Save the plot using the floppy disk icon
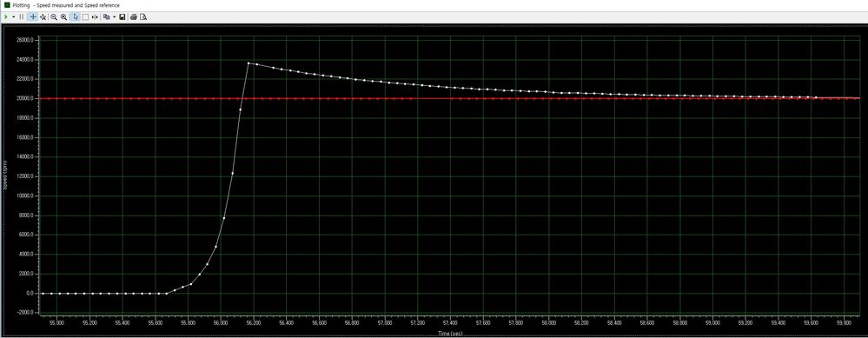Viewport: 868px width, 338px height. click(x=123, y=17)
